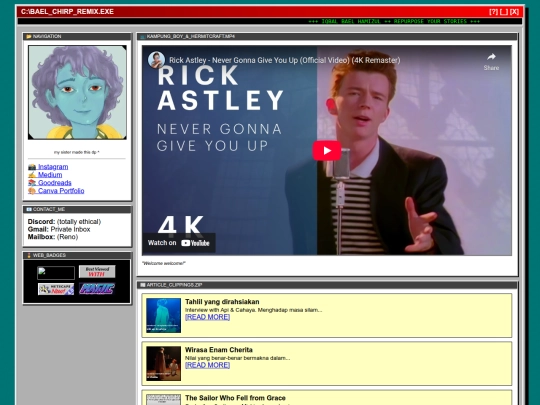Click the Gmail Private Inbox line
Image resolution: width=540 pixels, height=405 pixels.
[59, 229]
